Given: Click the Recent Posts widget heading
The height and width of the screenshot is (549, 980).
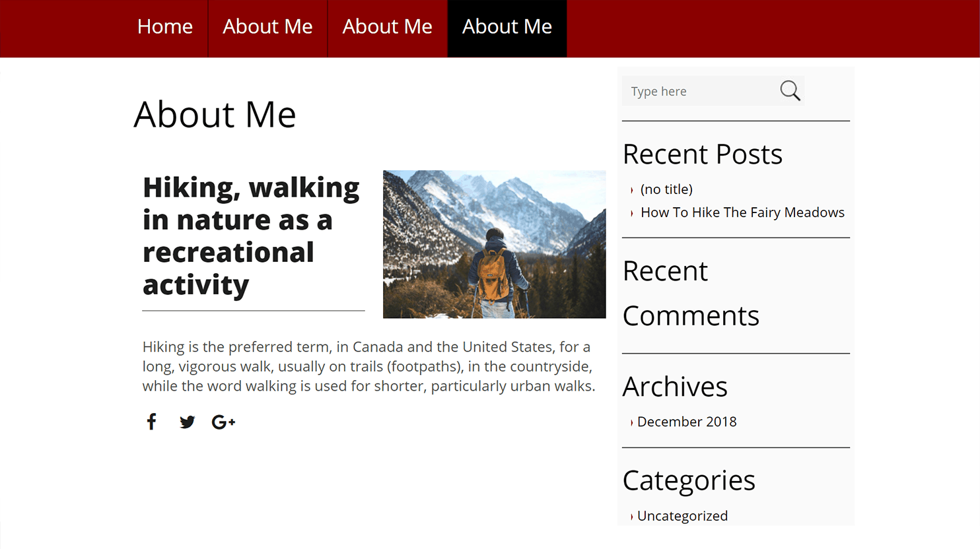Looking at the screenshot, I should tap(702, 154).
